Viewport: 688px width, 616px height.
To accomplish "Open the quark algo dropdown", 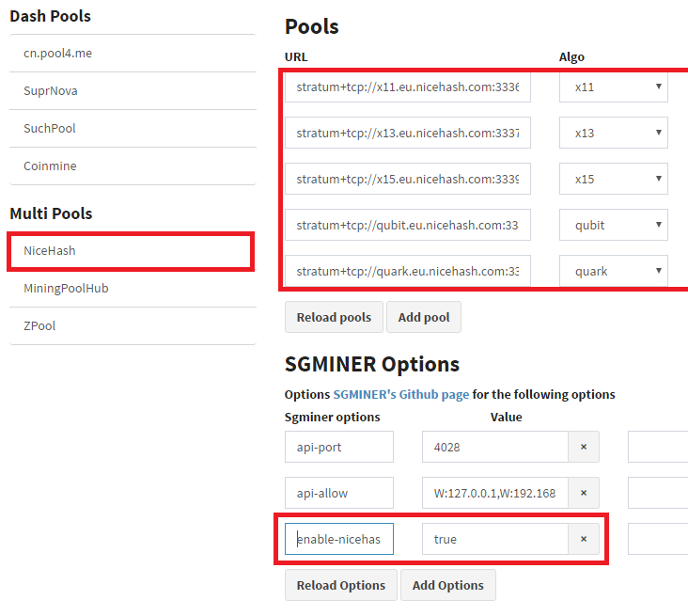I will click(614, 271).
